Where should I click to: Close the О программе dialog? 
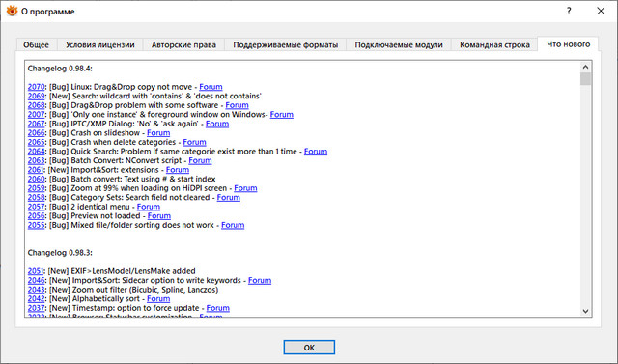click(x=601, y=11)
